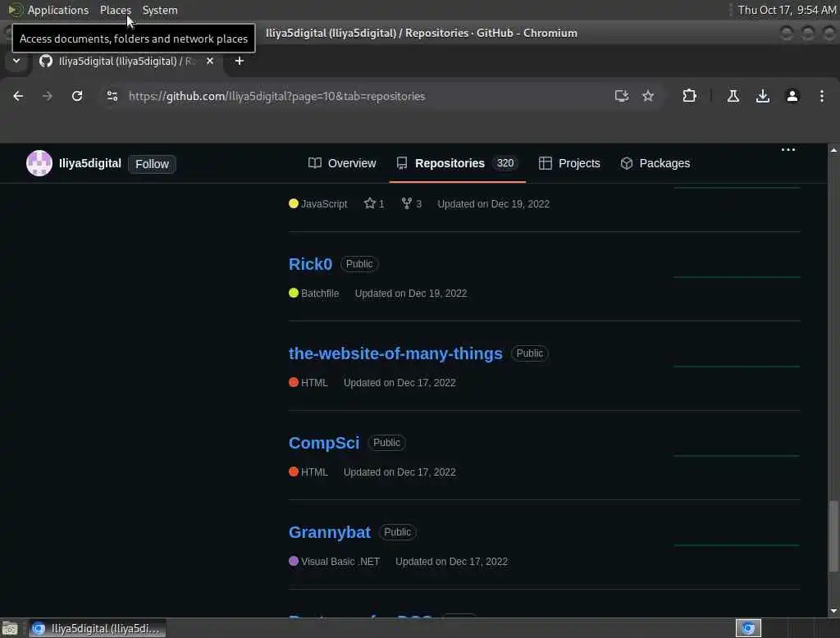Open the browser profile icon

(792, 96)
